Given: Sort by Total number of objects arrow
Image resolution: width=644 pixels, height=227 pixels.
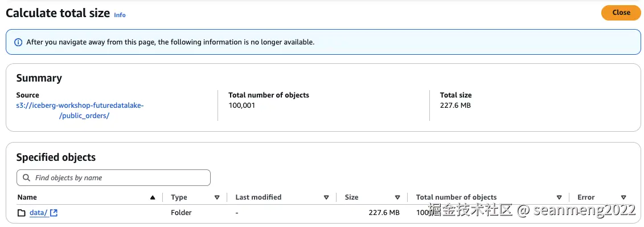Looking at the screenshot, I should point(559,197).
